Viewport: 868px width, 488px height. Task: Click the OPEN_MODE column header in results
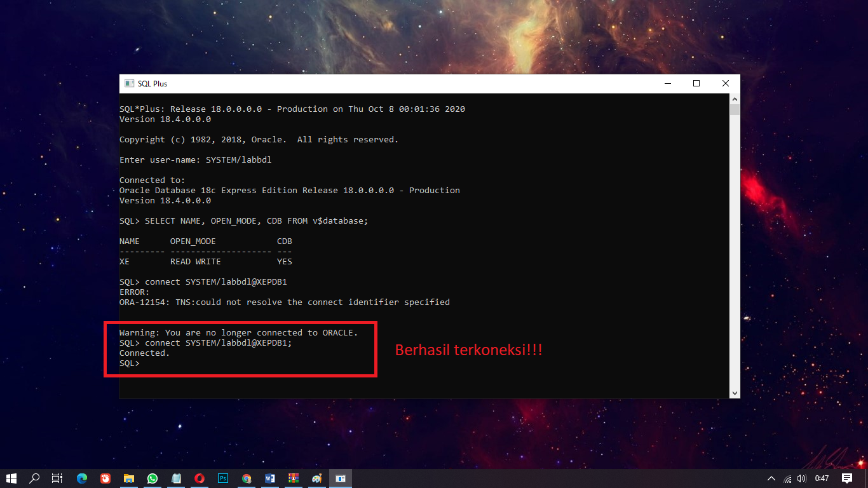193,241
